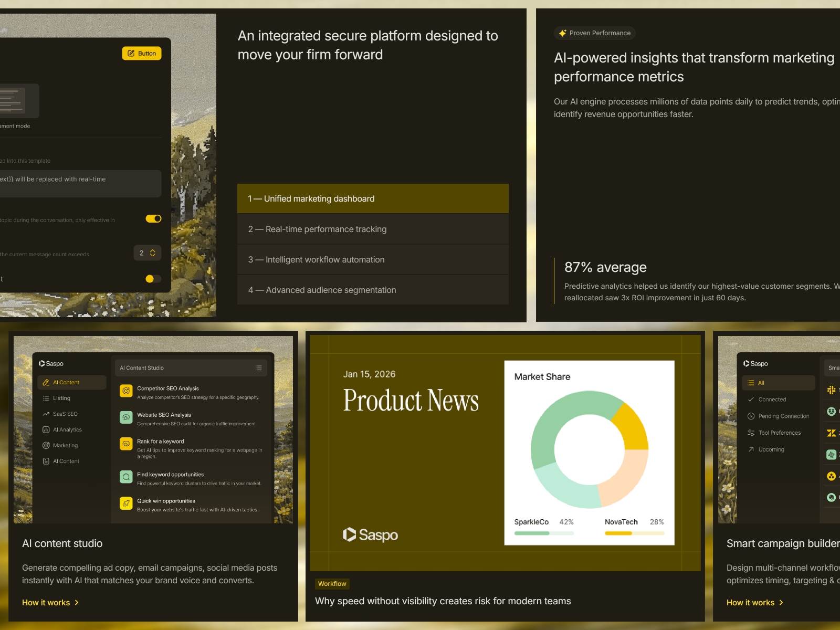Toggle the conversation topic switch on

[x=153, y=218]
